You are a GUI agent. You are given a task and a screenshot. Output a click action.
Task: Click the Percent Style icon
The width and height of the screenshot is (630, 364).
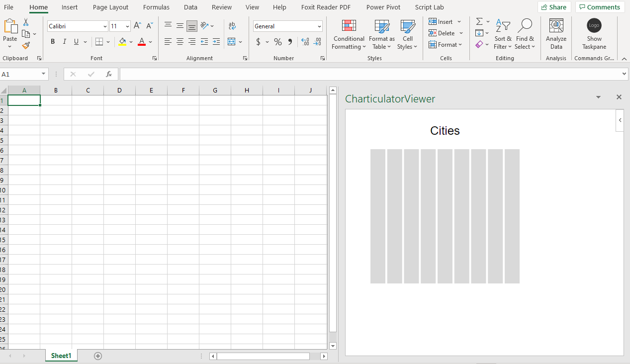pyautogui.click(x=277, y=42)
